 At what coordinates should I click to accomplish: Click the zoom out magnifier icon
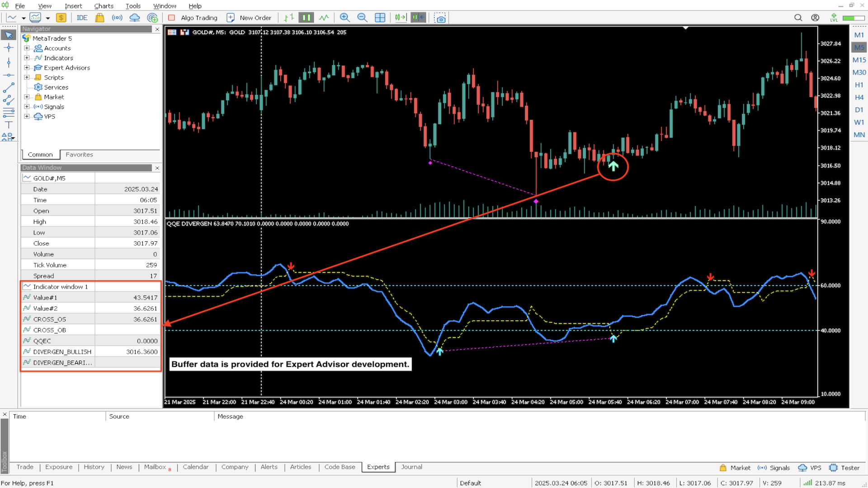point(362,18)
